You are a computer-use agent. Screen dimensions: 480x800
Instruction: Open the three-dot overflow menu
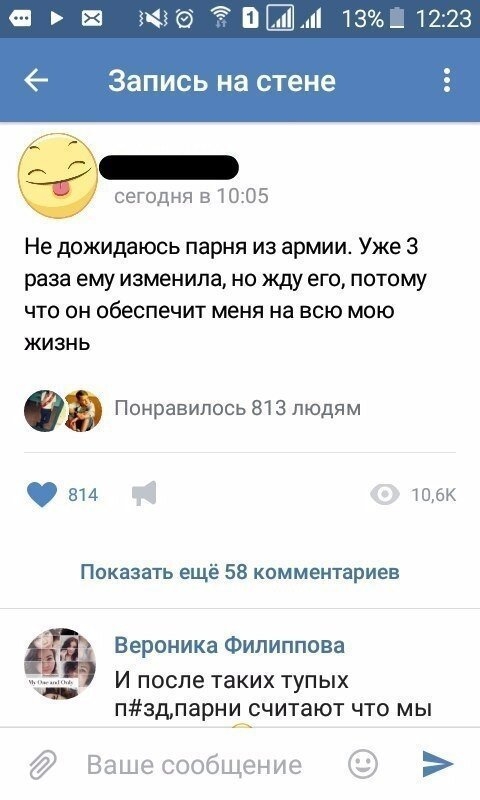point(447,81)
